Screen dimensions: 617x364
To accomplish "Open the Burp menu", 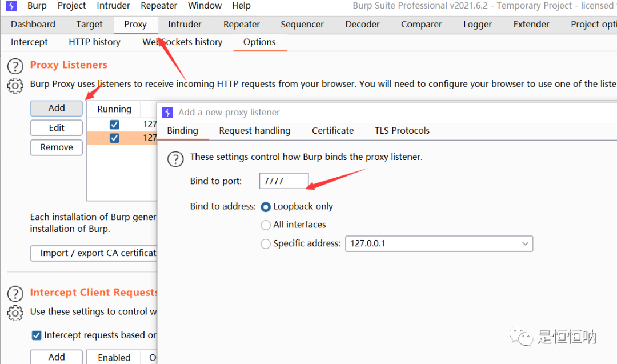I will click(37, 6).
